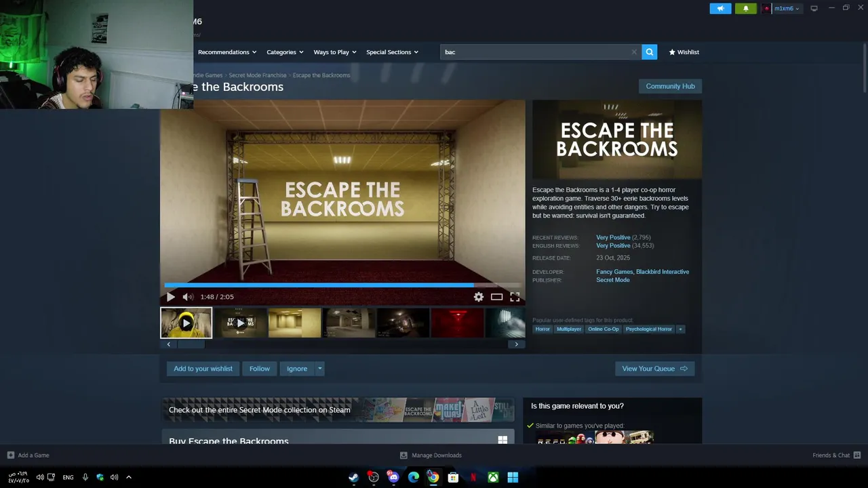This screenshot has width=868, height=488.
Task: Open Steam from the taskbar
Action: [353, 477]
